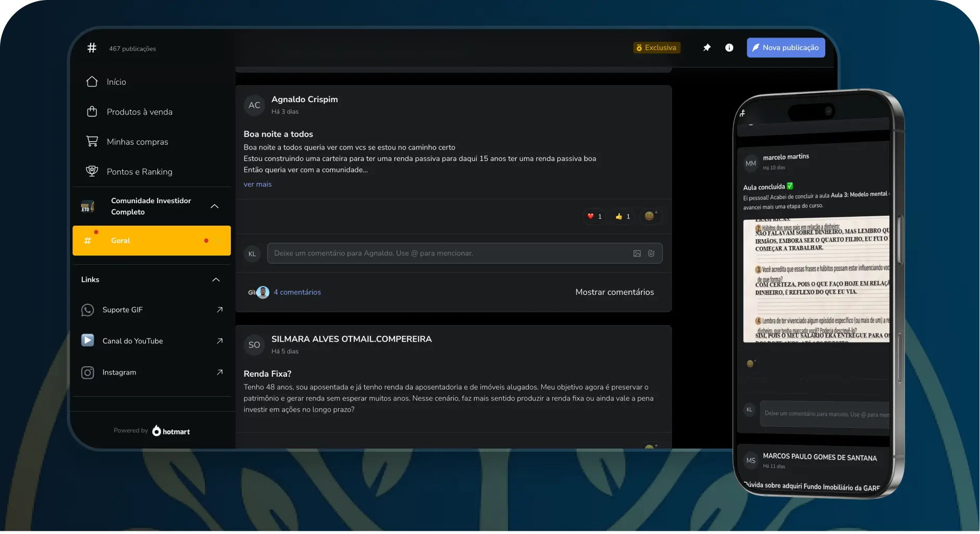The width and height of the screenshot is (980, 534).
Task: Click the Nova publicação button
Action: click(786, 47)
